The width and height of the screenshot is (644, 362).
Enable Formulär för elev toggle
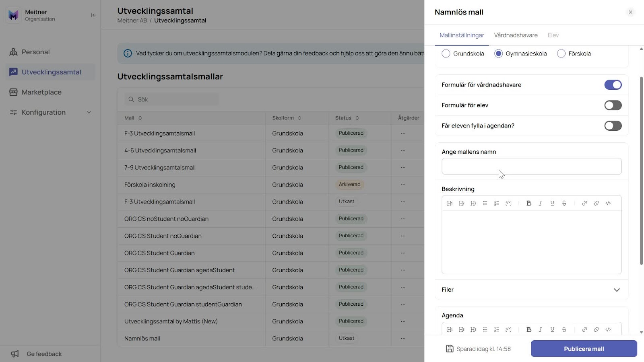[613, 105]
